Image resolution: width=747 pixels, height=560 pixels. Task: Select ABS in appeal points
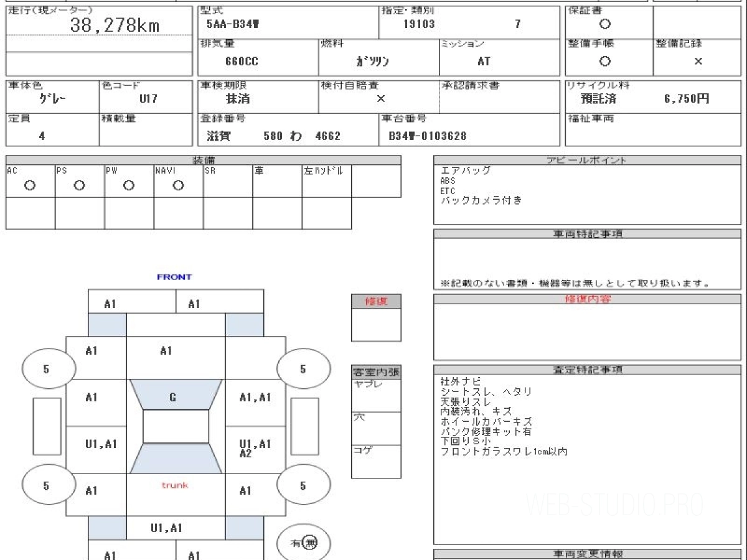click(x=448, y=181)
